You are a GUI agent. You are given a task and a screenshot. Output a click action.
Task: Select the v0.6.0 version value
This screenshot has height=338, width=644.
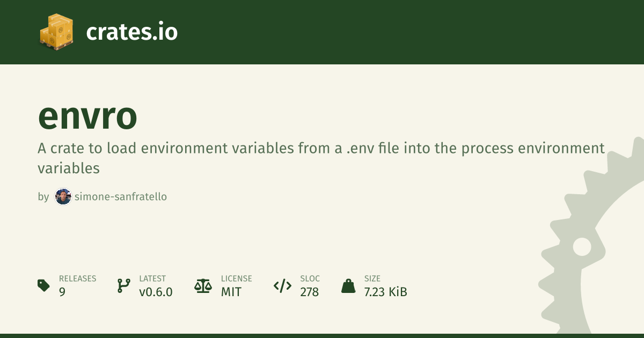click(156, 292)
